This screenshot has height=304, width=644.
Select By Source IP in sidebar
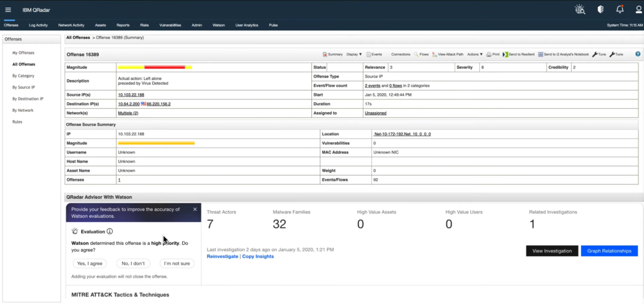(23, 87)
